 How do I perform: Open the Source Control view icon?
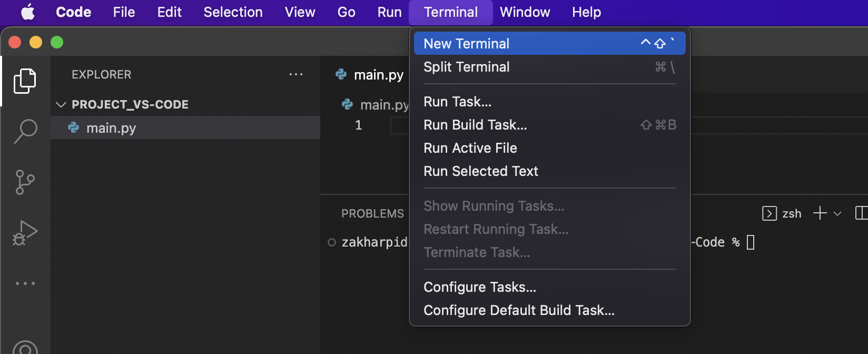click(x=25, y=182)
